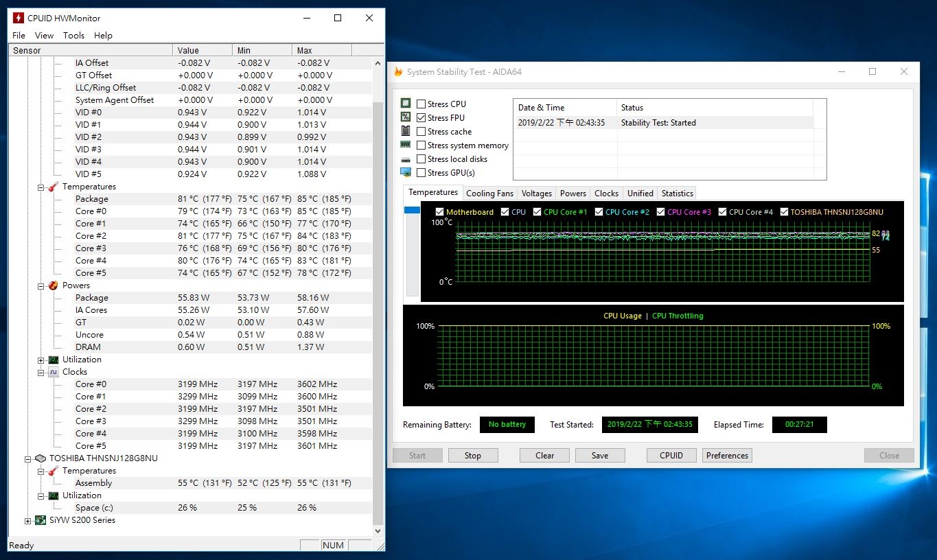Switch to the Cooling Fans tab
This screenshot has height=560, width=937.
[x=489, y=194]
